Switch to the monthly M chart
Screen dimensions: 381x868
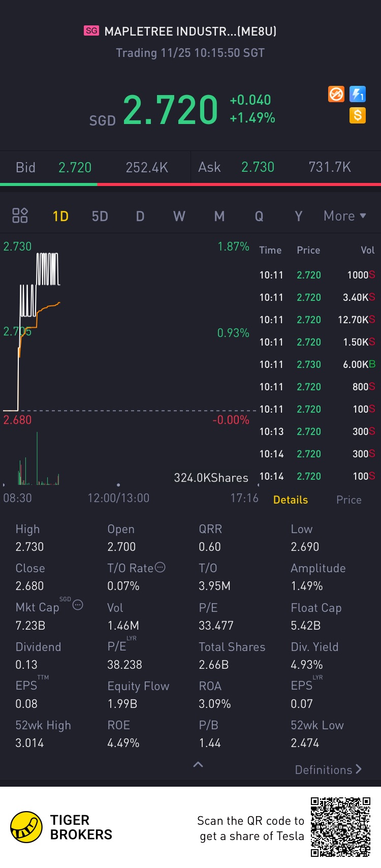219,216
